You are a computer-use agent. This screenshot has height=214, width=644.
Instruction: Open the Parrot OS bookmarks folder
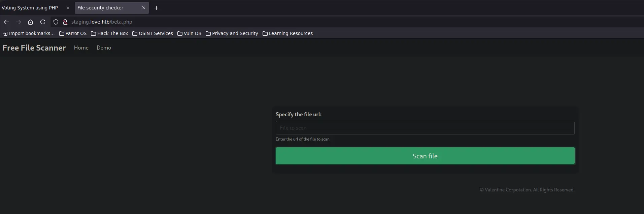(x=73, y=33)
